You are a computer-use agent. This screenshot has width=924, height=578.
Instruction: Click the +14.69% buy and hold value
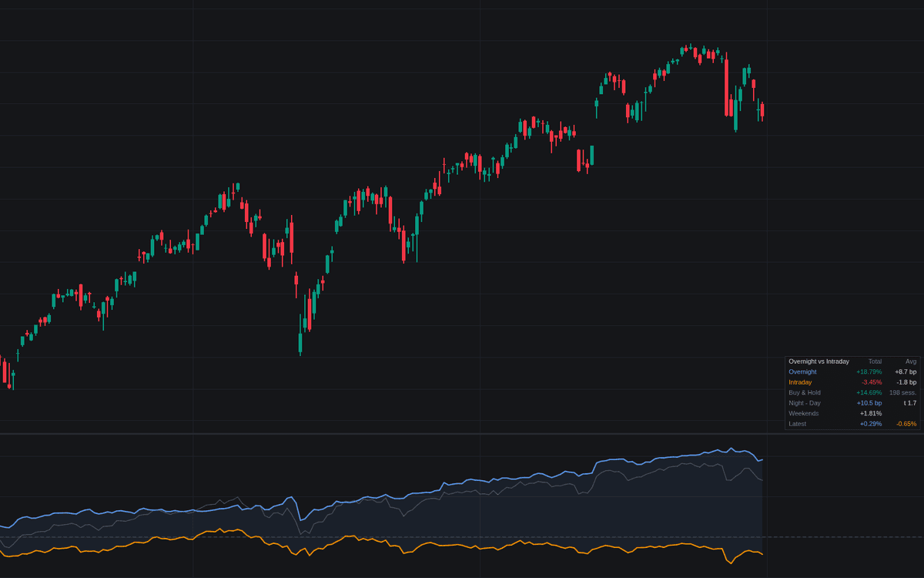pyautogui.click(x=869, y=392)
